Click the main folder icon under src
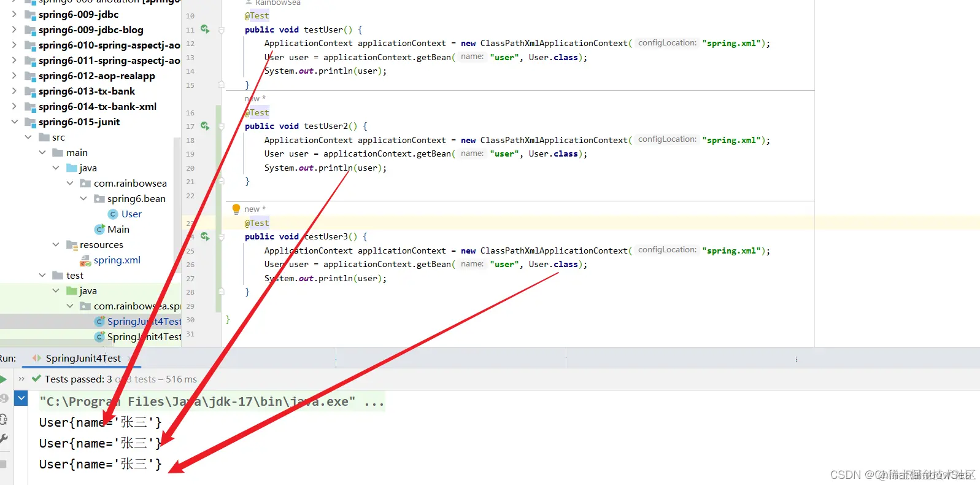This screenshot has height=485, width=980. coord(58,153)
